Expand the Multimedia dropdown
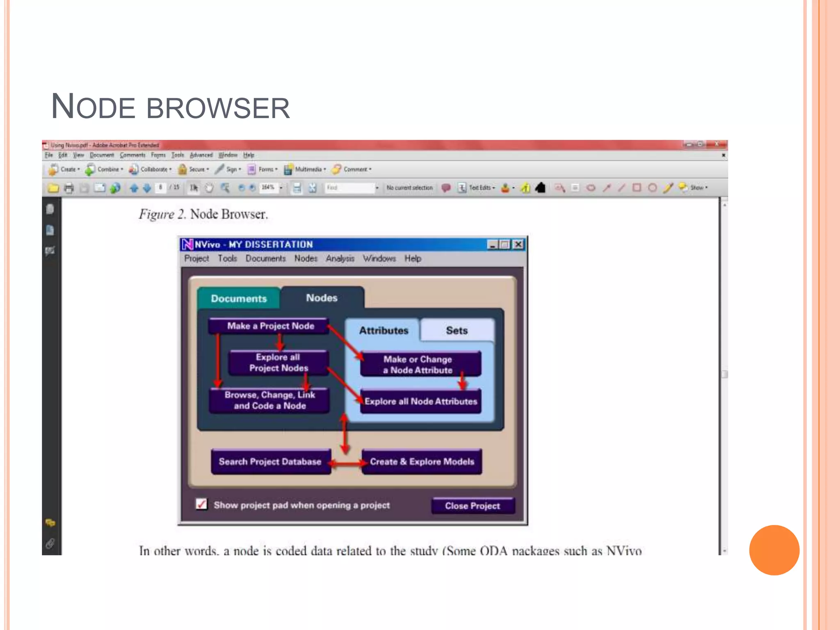Viewport: 840px width, 630px height. coord(305,169)
